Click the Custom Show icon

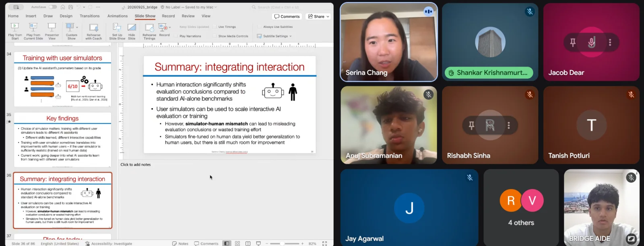coord(70,27)
